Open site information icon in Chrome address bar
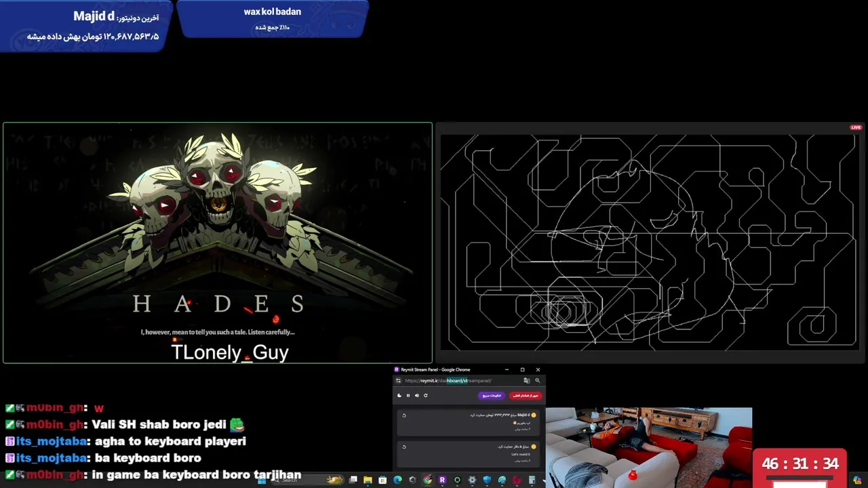This screenshot has height=488, width=868. coord(399,380)
